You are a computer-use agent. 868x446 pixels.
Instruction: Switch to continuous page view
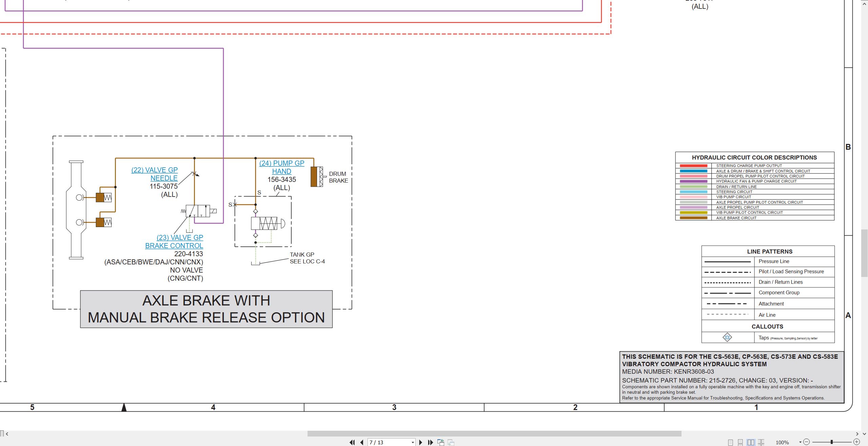(x=741, y=442)
